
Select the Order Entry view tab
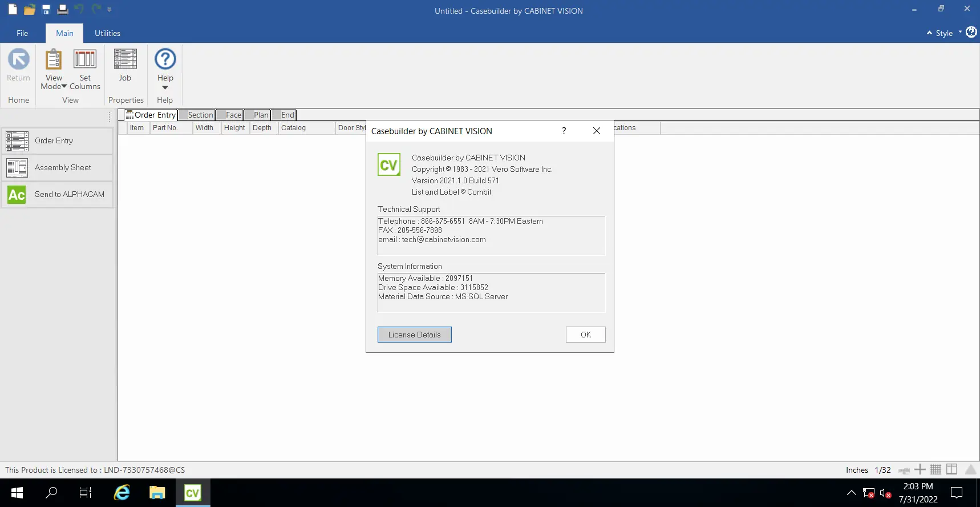pyautogui.click(x=151, y=115)
